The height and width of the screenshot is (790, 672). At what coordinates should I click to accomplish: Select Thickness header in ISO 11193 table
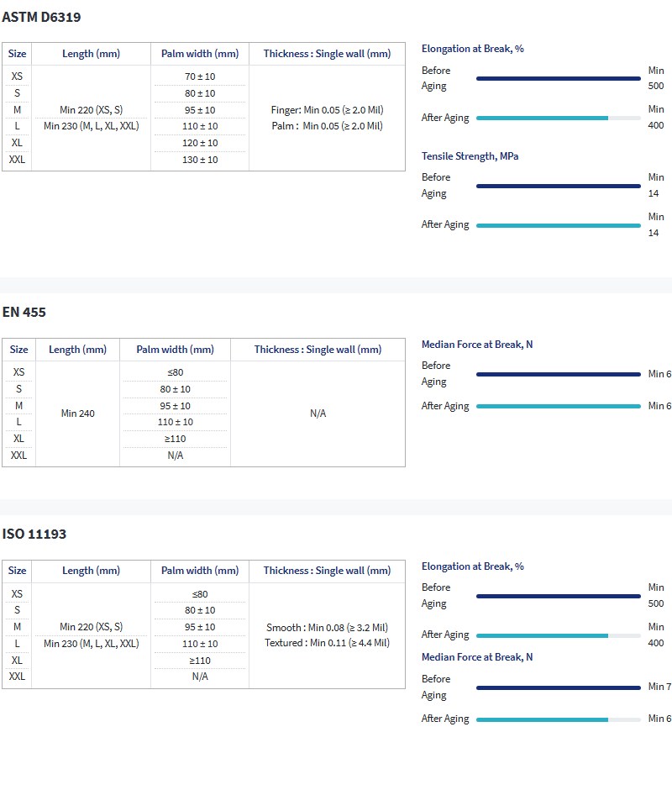[x=327, y=571]
